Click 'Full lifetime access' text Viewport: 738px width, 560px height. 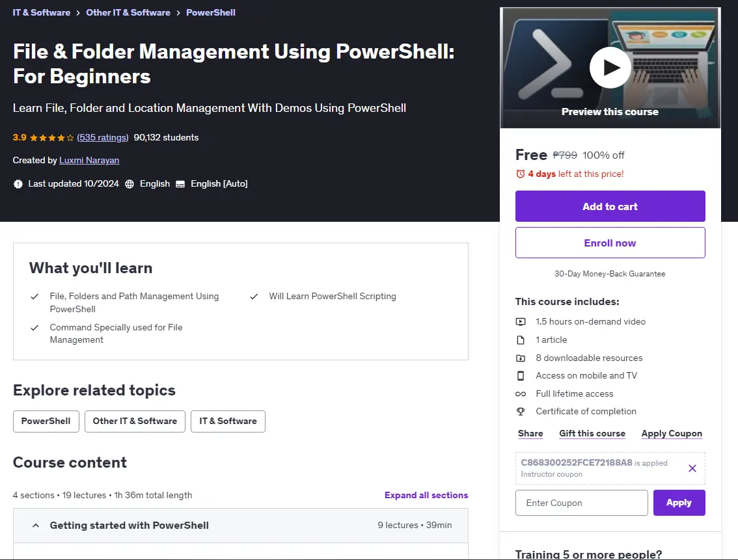[x=575, y=393]
